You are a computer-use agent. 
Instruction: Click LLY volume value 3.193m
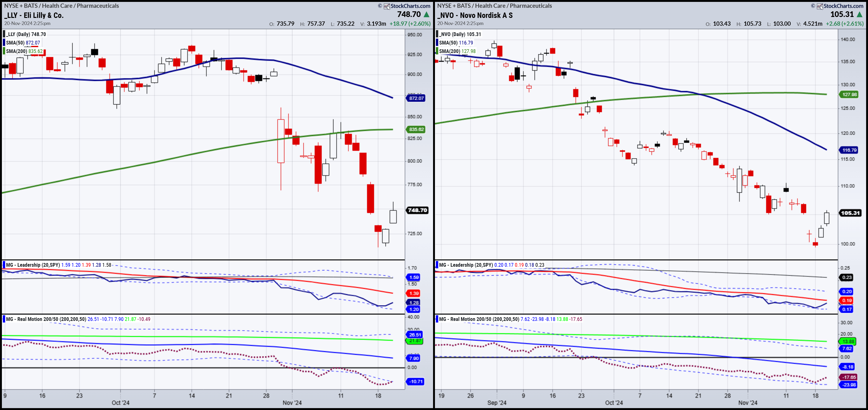coord(376,24)
